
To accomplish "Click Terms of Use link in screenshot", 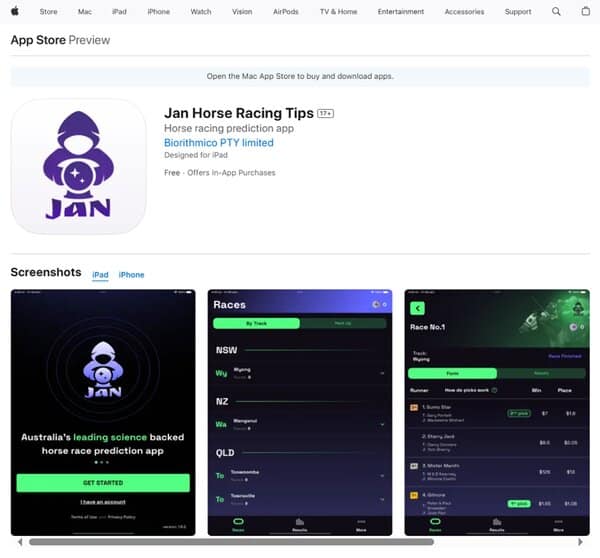I will click(84, 517).
